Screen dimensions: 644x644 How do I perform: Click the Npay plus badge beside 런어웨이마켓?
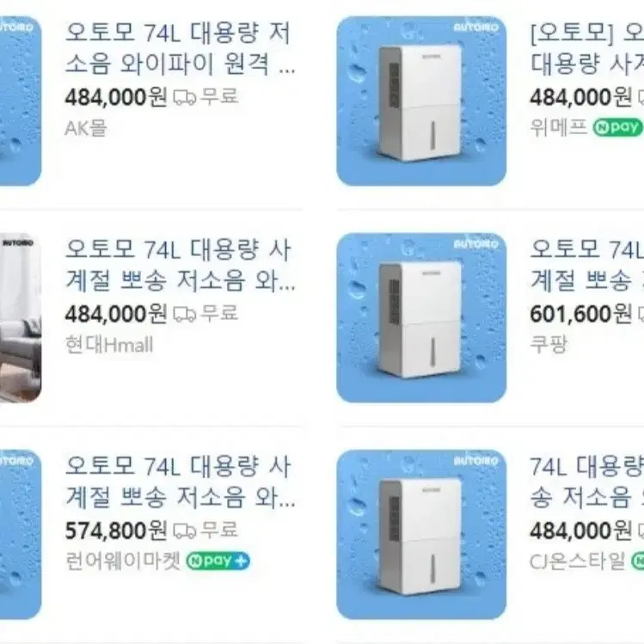click(x=218, y=561)
